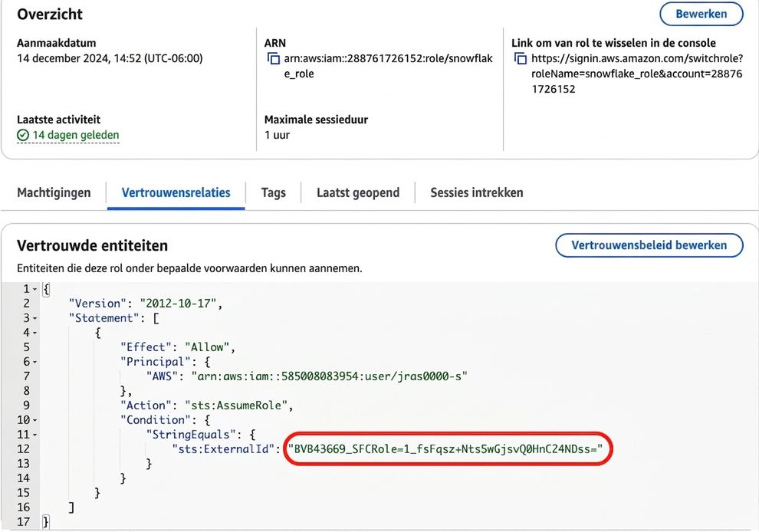Image resolution: width=759 pixels, height=532 pixels.
Task: Open the Machtigingen tab
Action: coord(54,192)
